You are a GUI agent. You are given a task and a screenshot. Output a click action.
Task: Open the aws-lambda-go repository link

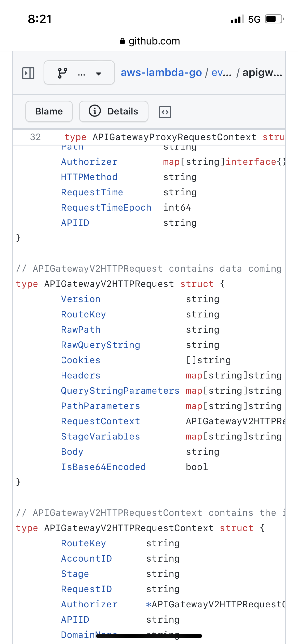161,73
